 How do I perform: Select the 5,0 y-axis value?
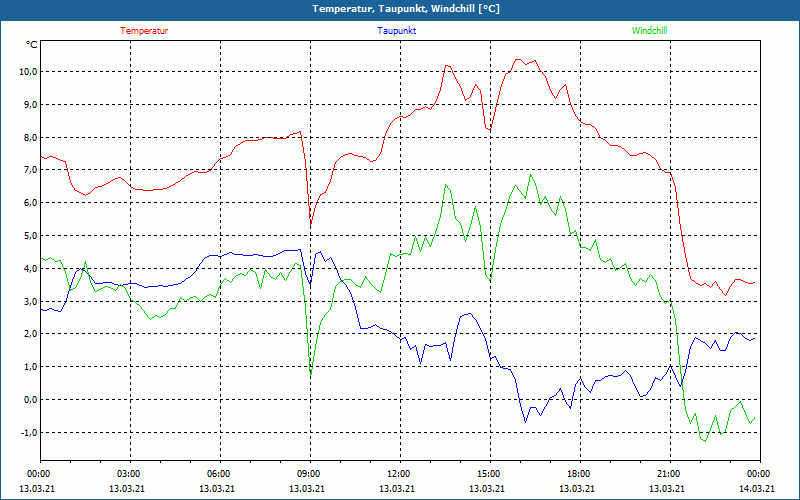[31, 236]
